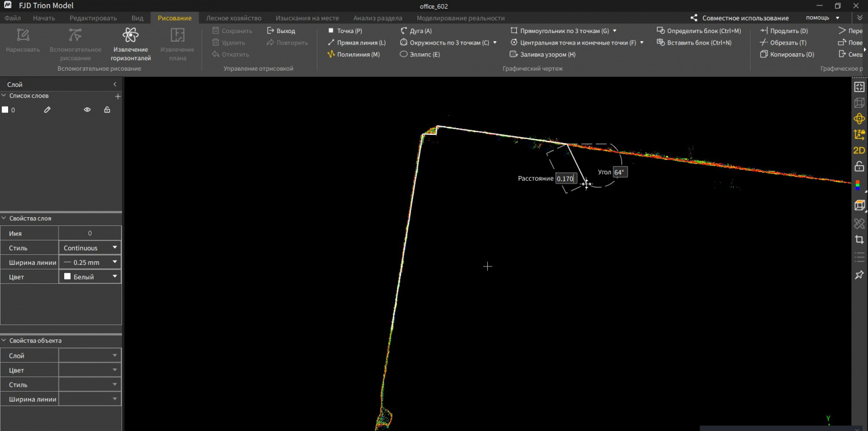Click the fit-to-view icon in right toolbar
Image resolution: width=868 pixels, height=431 pixels.
coord(859,87)
